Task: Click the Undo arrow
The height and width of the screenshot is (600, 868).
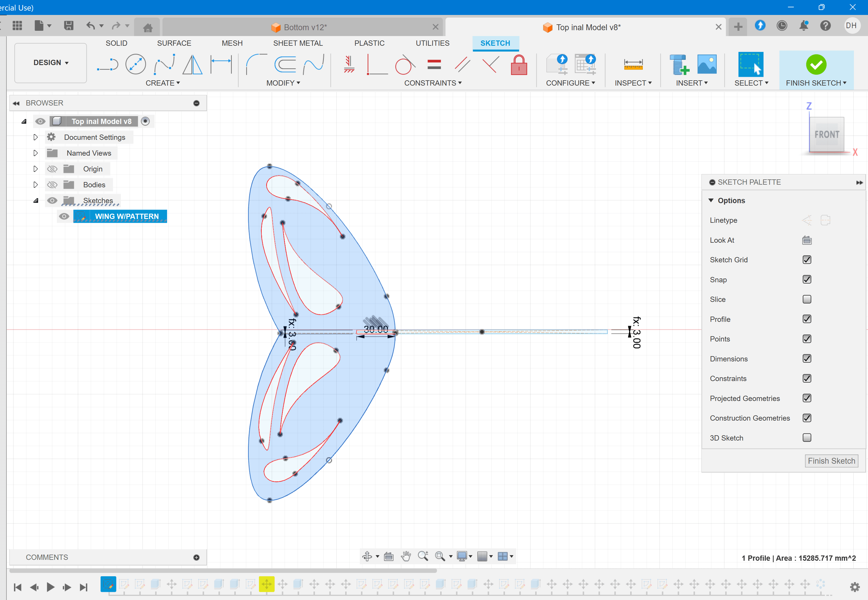Action: pos(91,26)
